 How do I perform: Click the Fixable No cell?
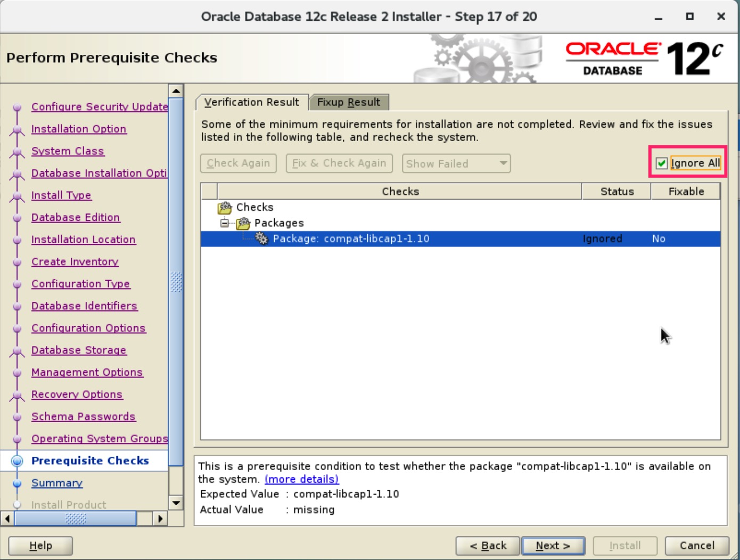686,238
